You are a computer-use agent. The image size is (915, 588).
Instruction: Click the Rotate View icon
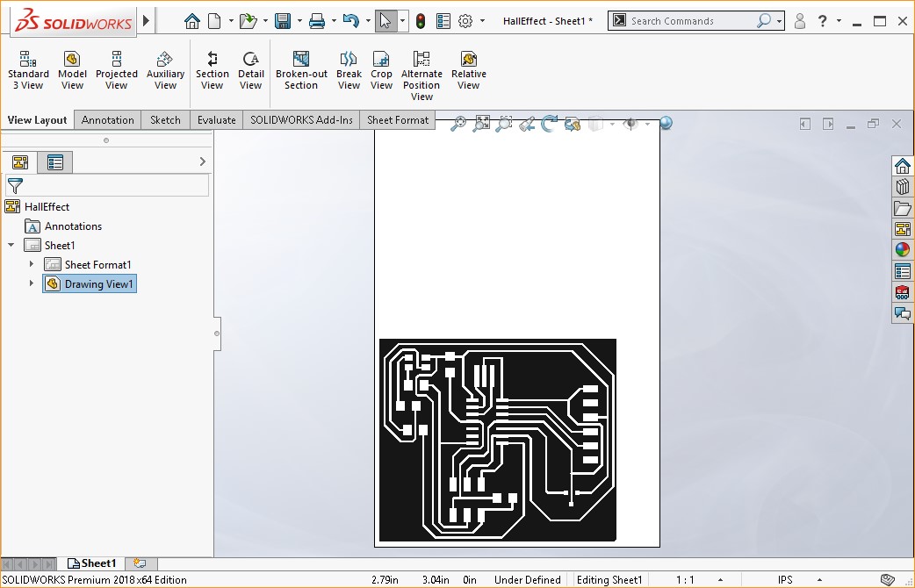pyautogui.click(x=549, y=124)
